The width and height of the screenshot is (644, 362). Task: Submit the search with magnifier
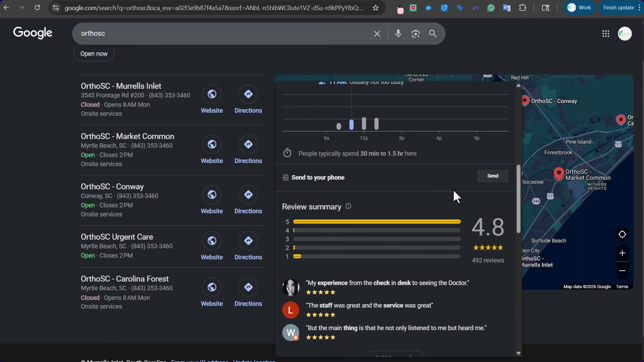[x=433, y=34]
